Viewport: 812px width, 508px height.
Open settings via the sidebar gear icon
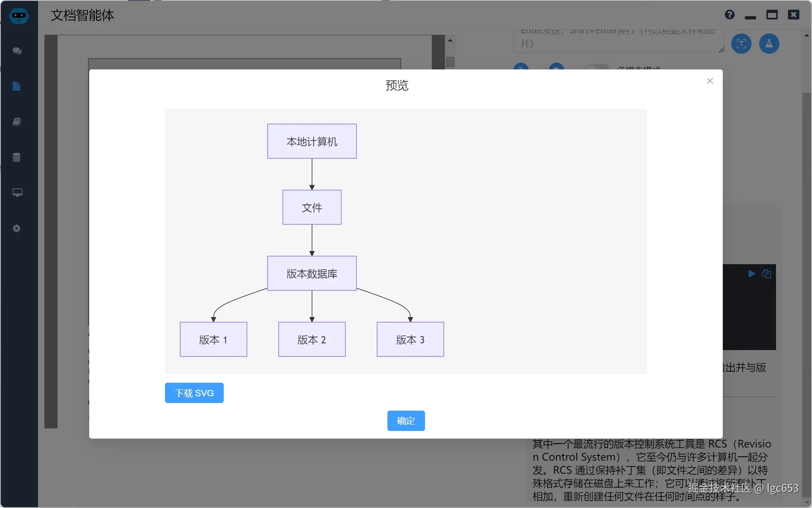pos(16,228)
